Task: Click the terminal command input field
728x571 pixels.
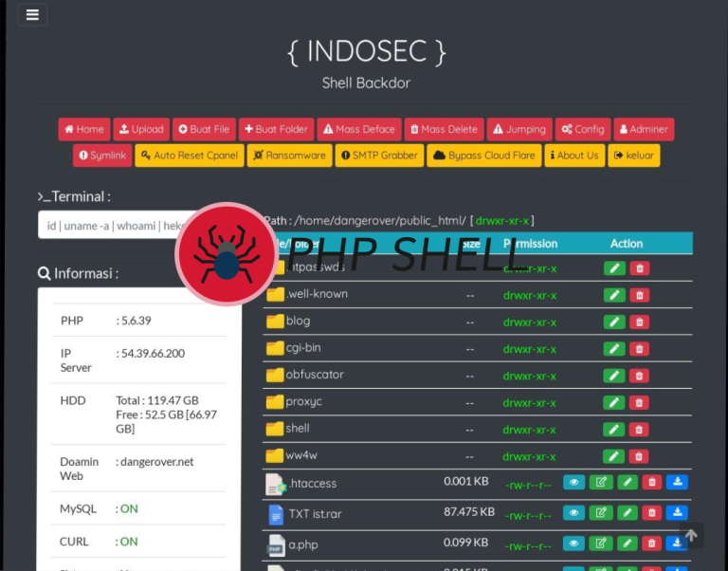Action: (x=109, y=225)
